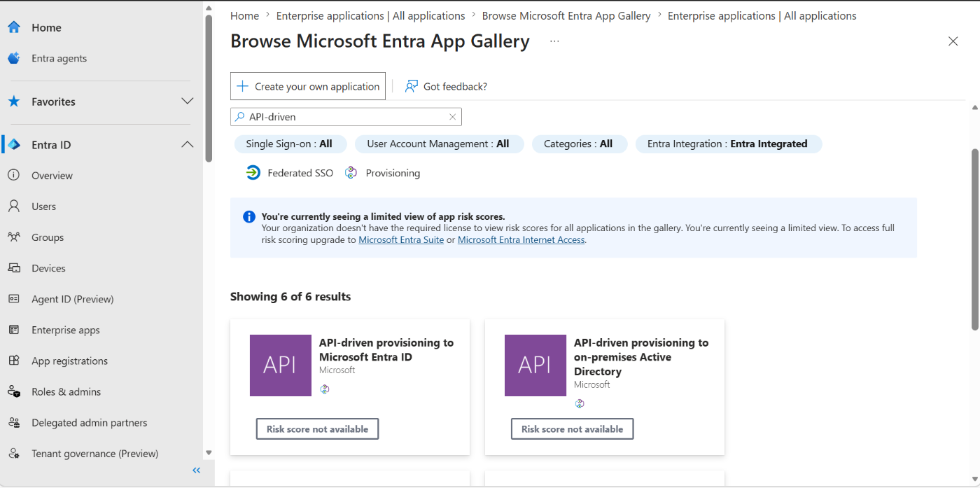Click purple API logo on Microsoft Entra ID card

(x=281, y=365)
